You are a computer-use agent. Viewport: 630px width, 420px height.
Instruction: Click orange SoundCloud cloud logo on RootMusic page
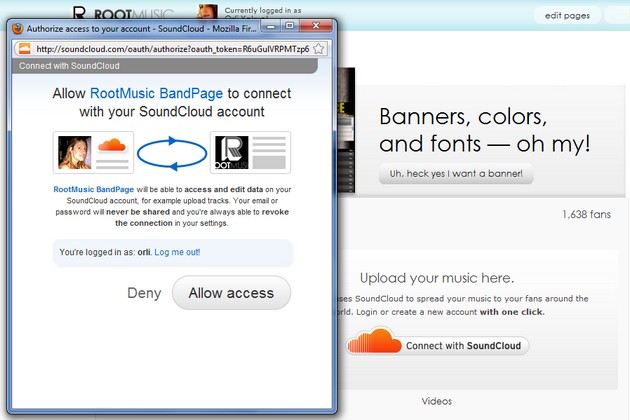pyautogui.click(x=374, y=341)
